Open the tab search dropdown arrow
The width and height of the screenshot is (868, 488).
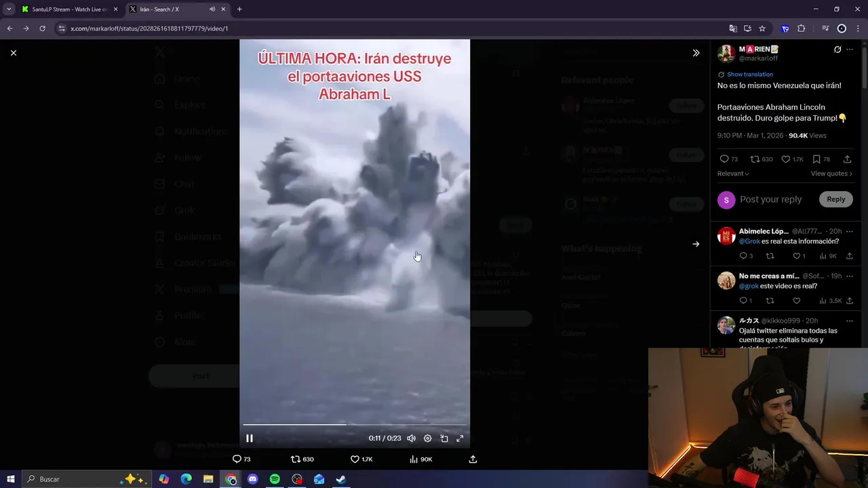[8, 9]
